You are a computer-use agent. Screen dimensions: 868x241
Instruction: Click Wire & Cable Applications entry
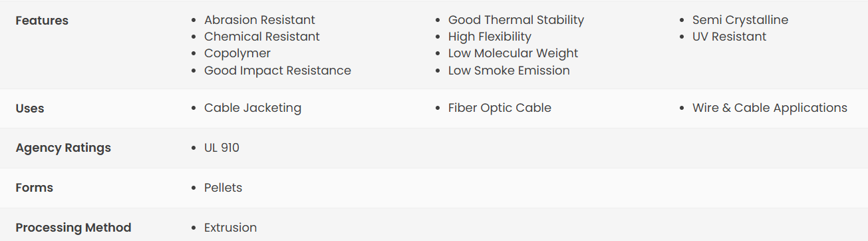click(770, 108)
